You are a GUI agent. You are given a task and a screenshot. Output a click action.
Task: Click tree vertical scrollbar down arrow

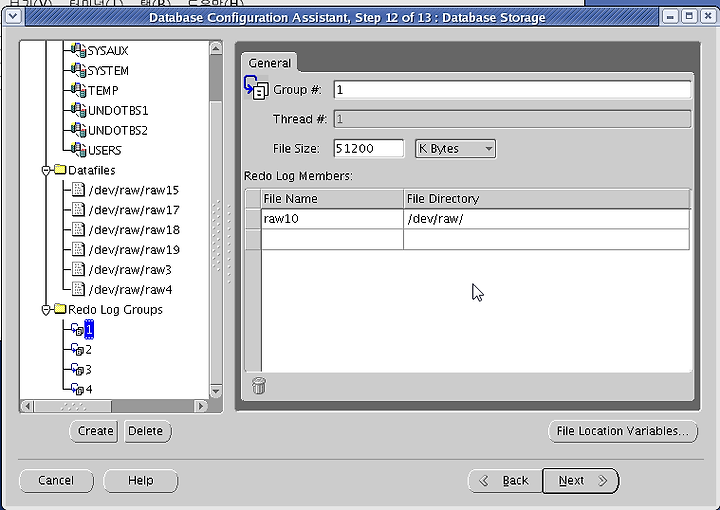click(x=216, y=391)
